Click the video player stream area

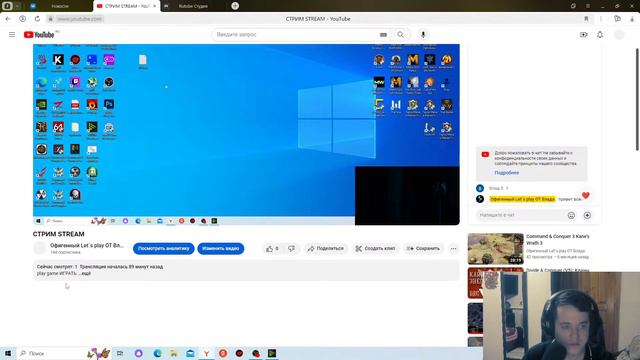click(x=246, y=134)
